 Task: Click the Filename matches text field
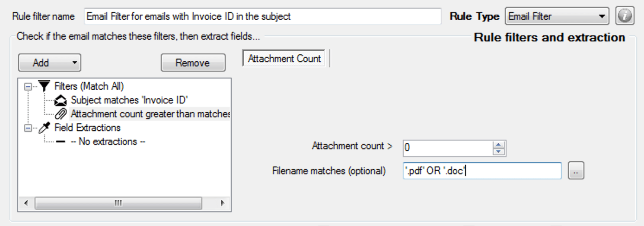[481, 171]
